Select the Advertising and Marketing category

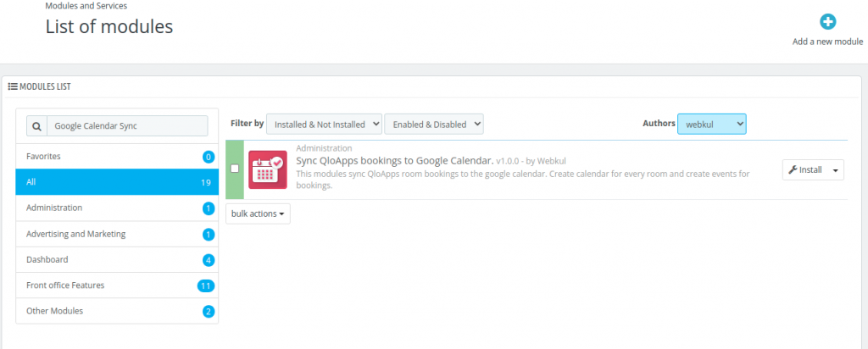pyautogui.click(x=117, y=234)
